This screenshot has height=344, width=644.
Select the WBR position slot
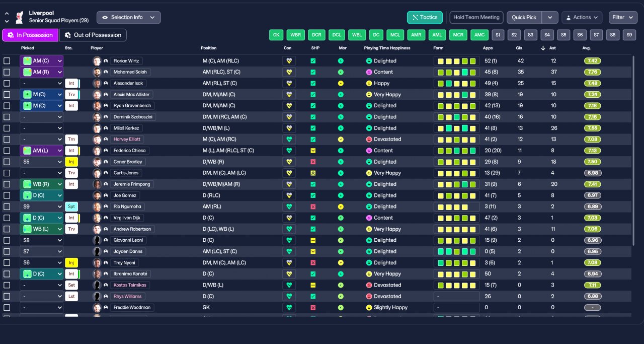[x=296, y=35]
